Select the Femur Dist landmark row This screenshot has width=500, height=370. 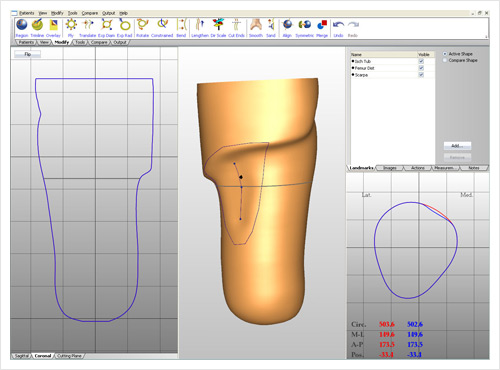pyautogui.click(x=392, y=68)
